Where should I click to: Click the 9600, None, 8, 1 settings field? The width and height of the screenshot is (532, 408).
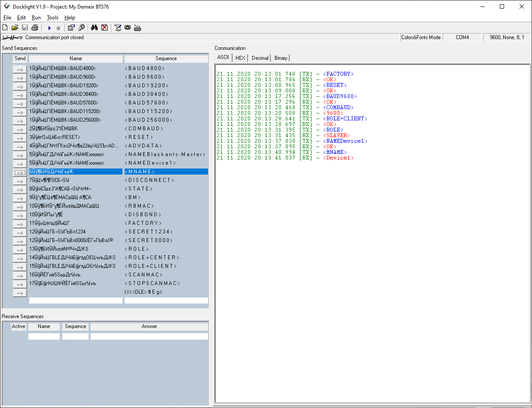pos(507,37)
